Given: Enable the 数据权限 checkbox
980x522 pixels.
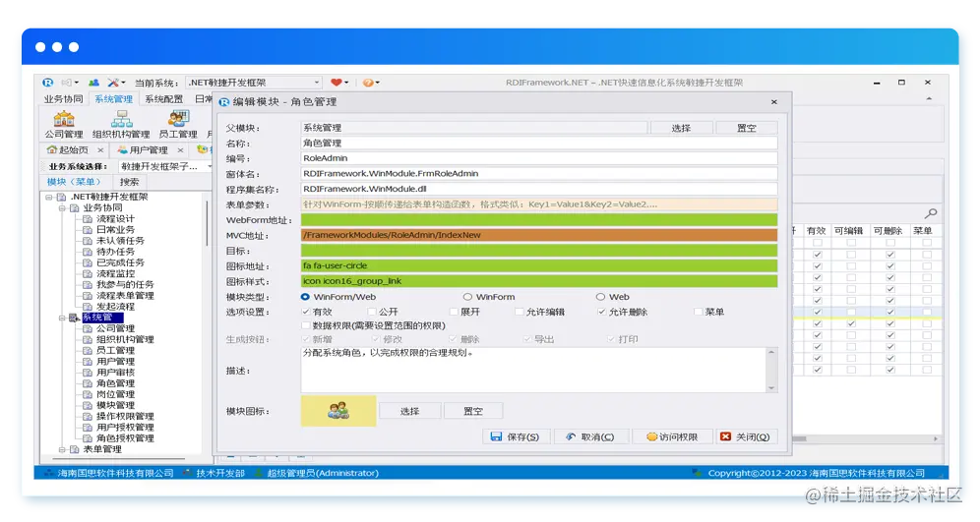Looking at the screenshot, I should [x=306, y=325].
